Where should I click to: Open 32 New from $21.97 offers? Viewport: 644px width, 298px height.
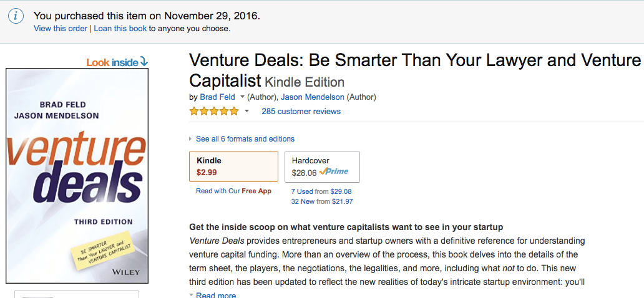(322, 201)
